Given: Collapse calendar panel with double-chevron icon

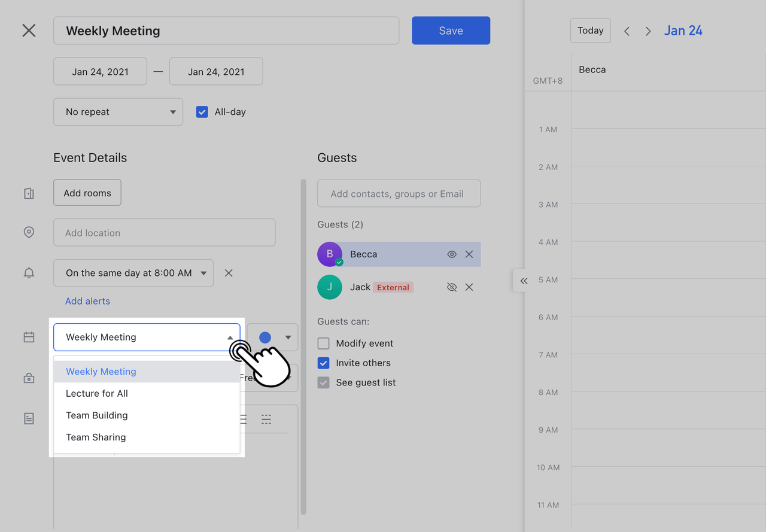Looking at the screenshot, I should click(524, 281).
